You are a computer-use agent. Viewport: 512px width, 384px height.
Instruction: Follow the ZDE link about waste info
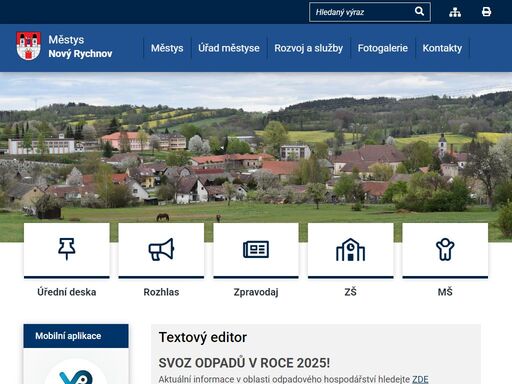[x=420, y=379]
